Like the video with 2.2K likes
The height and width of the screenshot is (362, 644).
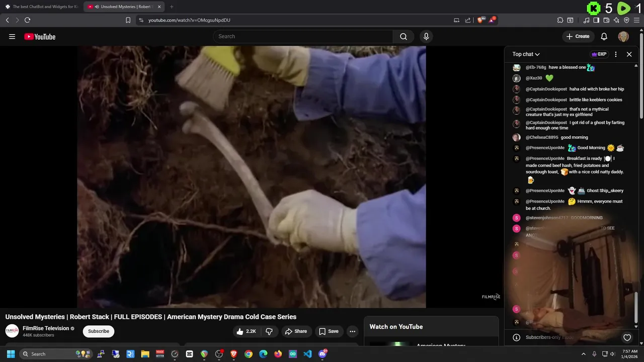pyautogui.click(x=246, y=331)
